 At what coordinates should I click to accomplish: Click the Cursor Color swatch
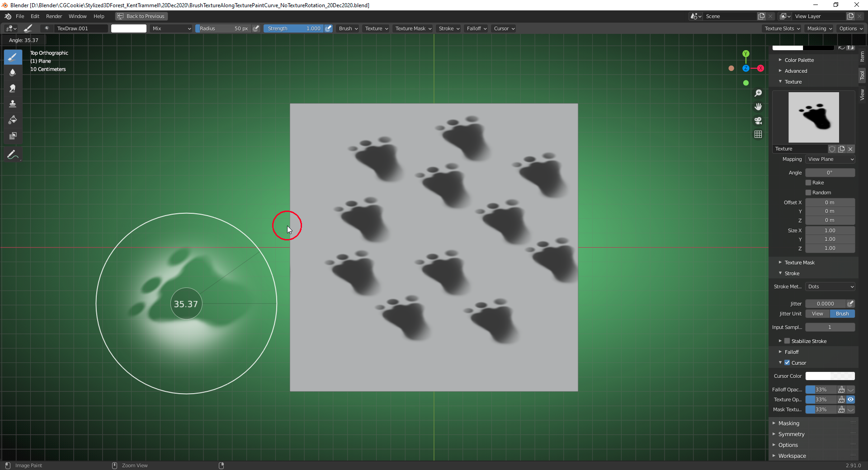pos(830,376)
